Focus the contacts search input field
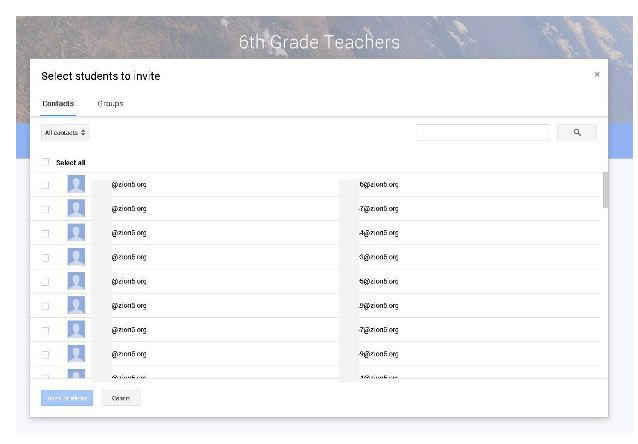 (482, 132)
